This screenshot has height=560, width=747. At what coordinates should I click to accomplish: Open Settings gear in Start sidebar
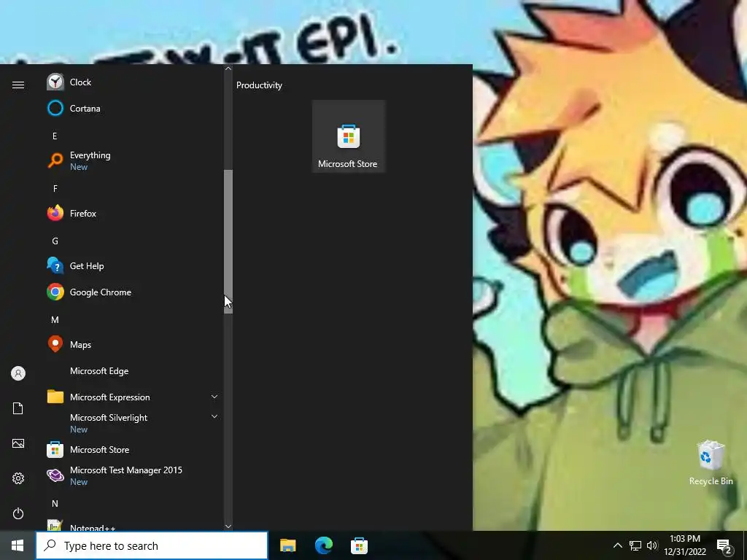point(18,478)
